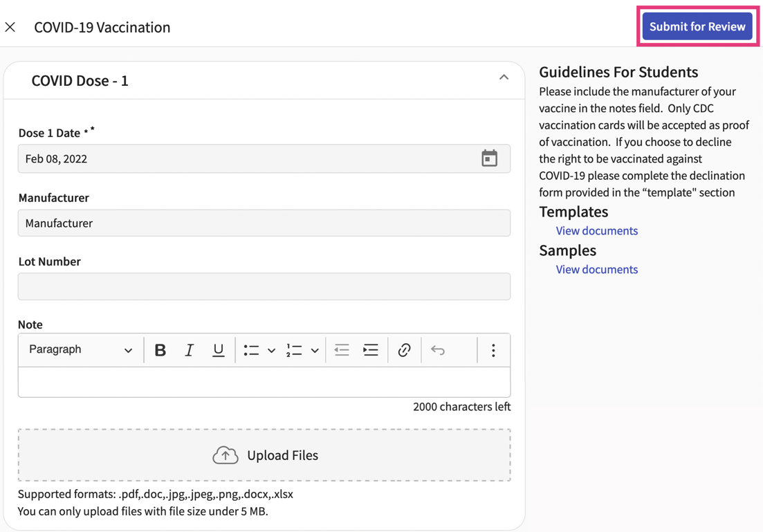This screenshot has width=763, height=532.
Task: Open the Paragraph style dropdown
Action: (80, 350)
